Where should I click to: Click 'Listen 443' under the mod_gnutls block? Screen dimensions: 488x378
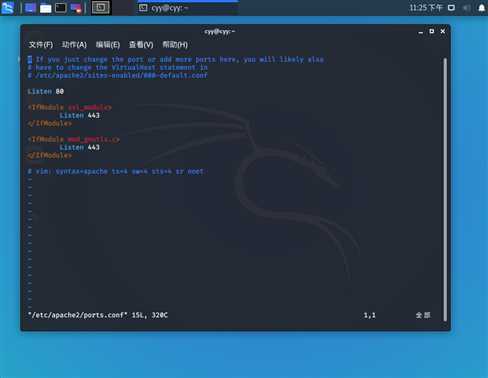[79, 147]
